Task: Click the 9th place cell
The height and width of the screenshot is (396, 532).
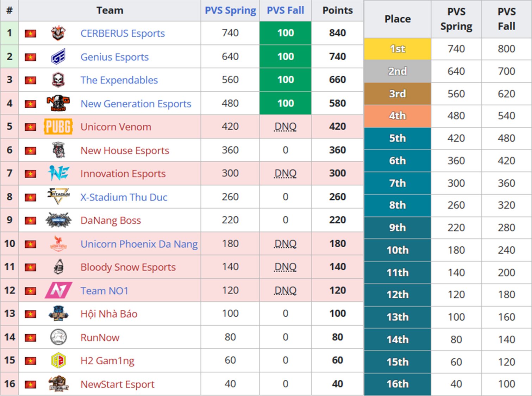Action: pos(398,228)
